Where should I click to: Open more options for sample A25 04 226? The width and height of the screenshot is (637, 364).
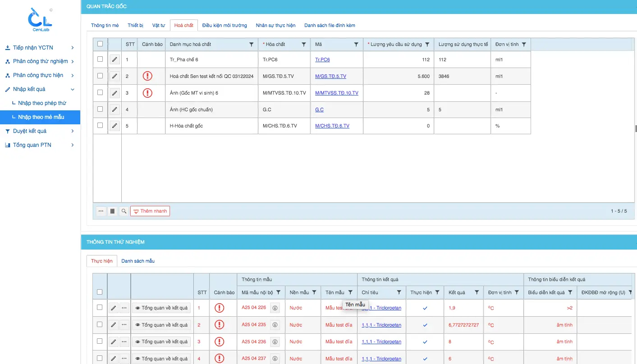tap(124, 308)
